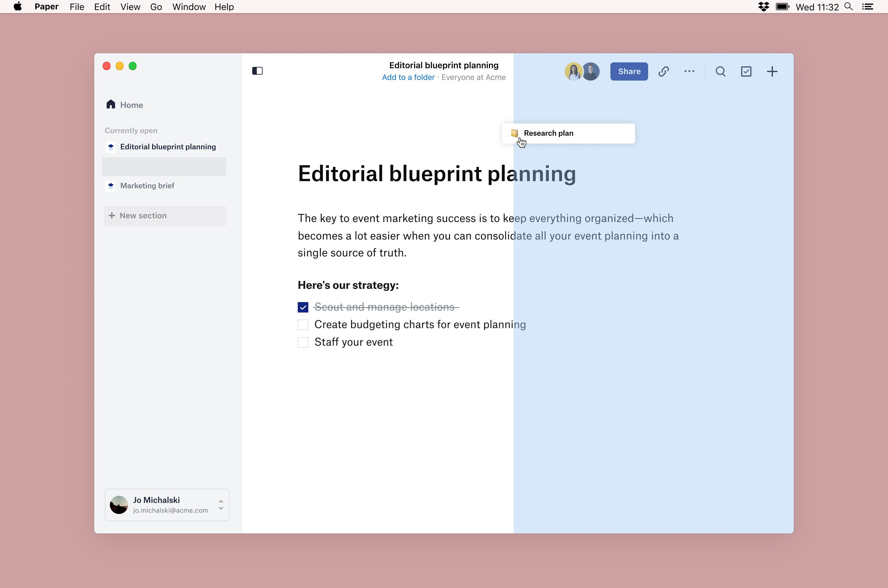This screenshot has width=888, height=588.
Task: Create a new doc with plus icon
Action: [x=772, y=71]
